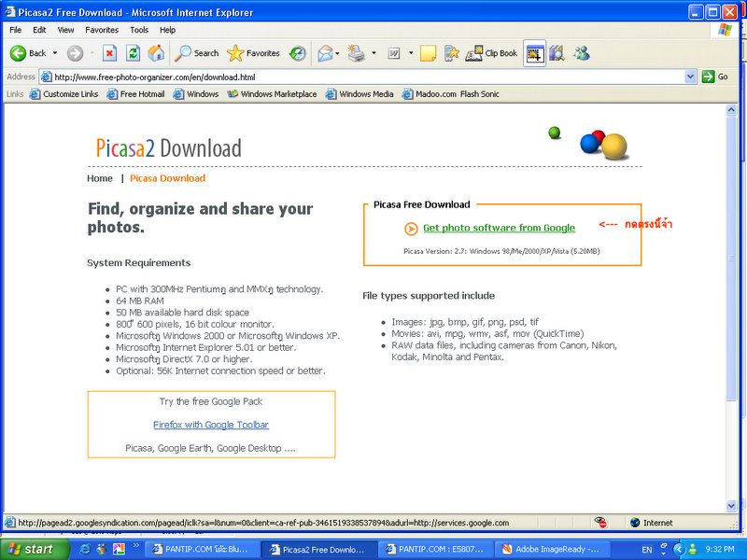This screenshot has height=560, width=747.
Task: Open the Windows Marketplace bookmark
Action: coord(272,94)
